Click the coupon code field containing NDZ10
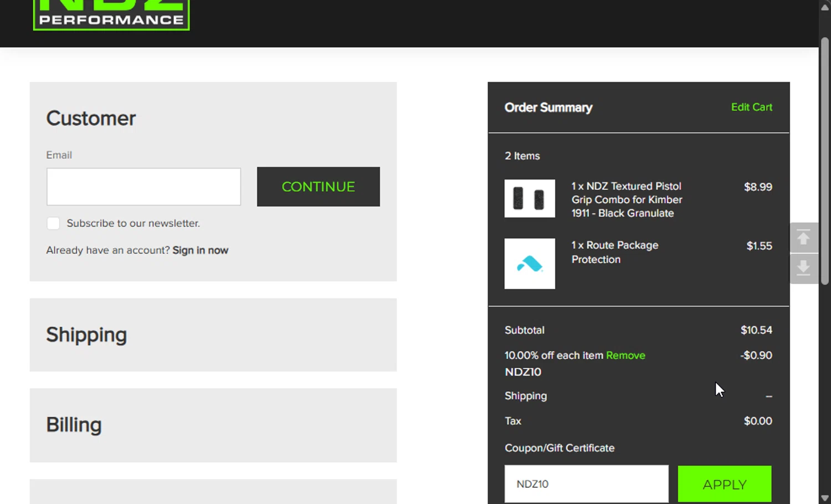831x504 pixels. [586, 484]
